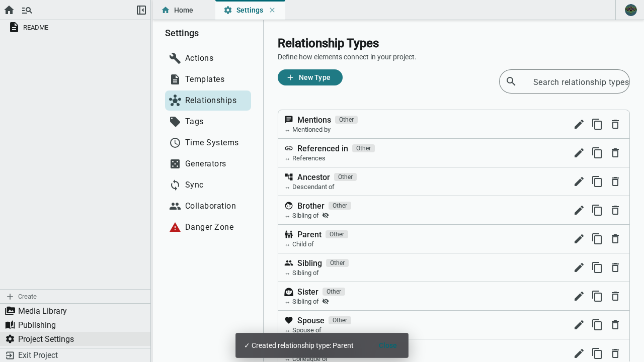This screenshot has height=362, width=644.
Task: Close the Settings tab
Action: 272,10
